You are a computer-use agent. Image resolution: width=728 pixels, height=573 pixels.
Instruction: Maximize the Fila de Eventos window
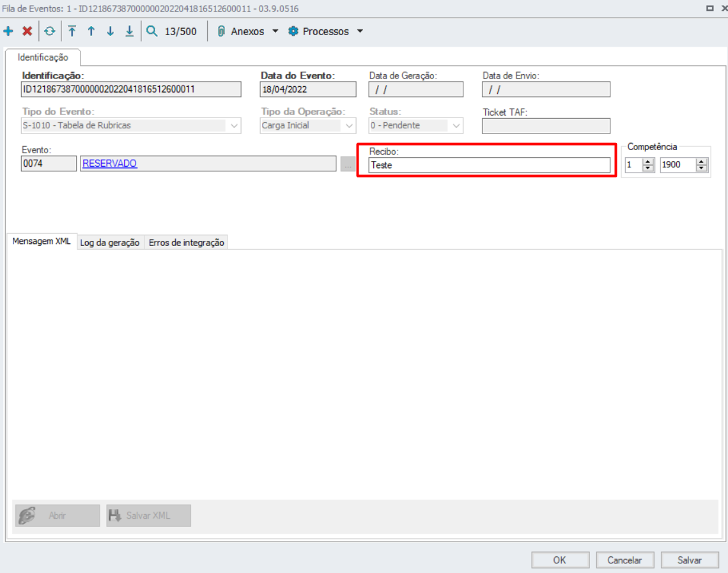point(710,8)
